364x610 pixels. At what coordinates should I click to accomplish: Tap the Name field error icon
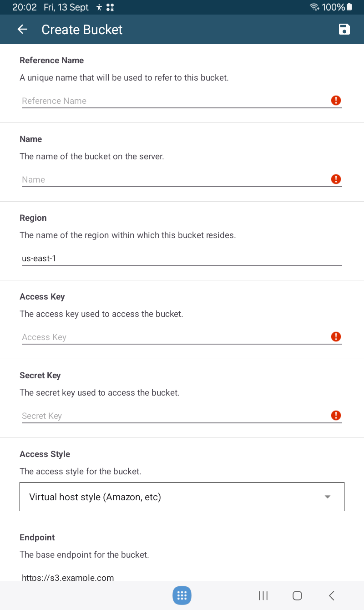(x=336, y=179)
